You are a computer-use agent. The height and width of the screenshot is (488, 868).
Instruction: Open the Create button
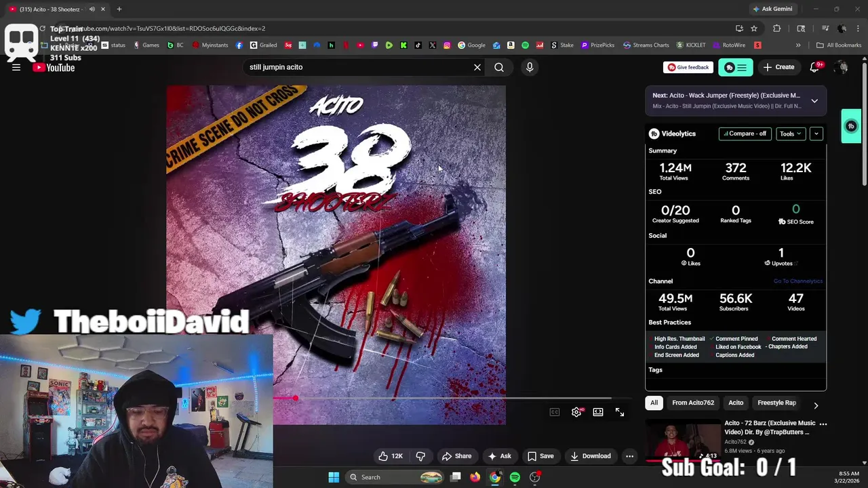(x=778, y=67)
